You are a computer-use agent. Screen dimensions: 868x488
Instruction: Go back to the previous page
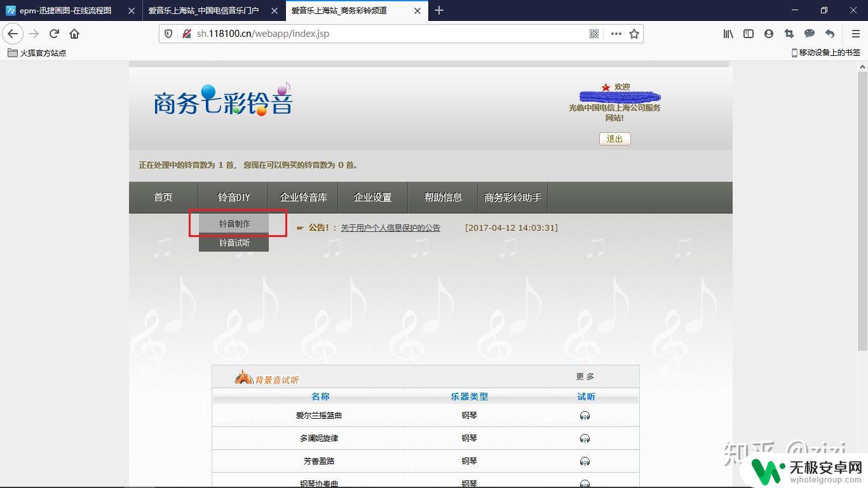point(13,34)
